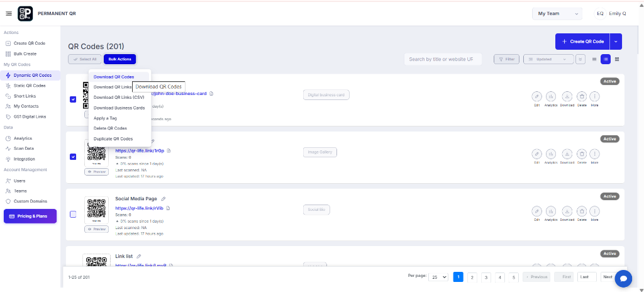Edit the Digital business card QR code
The width and height of the screenshot is (644, 292).
[x=536, y=96]
